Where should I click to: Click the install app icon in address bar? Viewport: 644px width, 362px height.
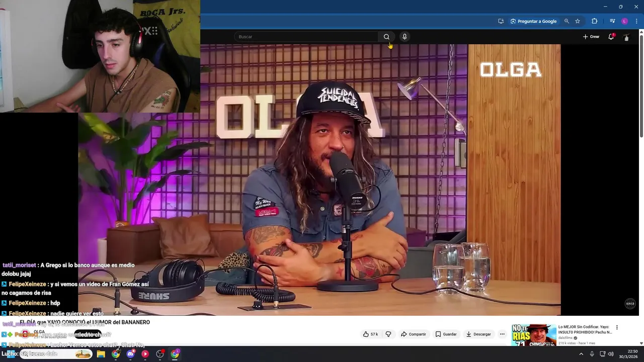point(501,21)
